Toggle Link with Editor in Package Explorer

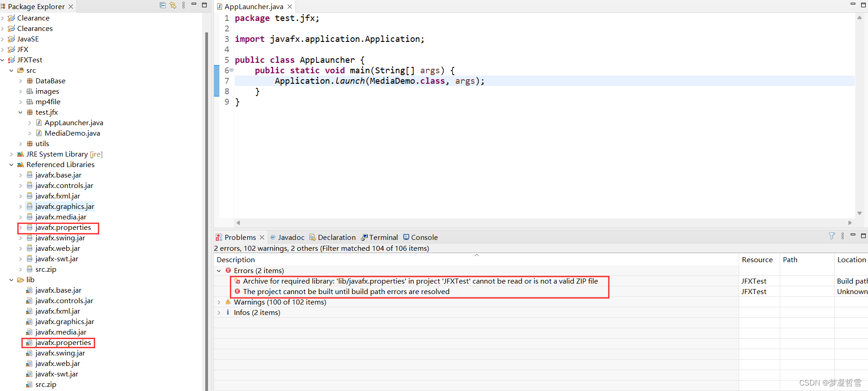(173, 5)
